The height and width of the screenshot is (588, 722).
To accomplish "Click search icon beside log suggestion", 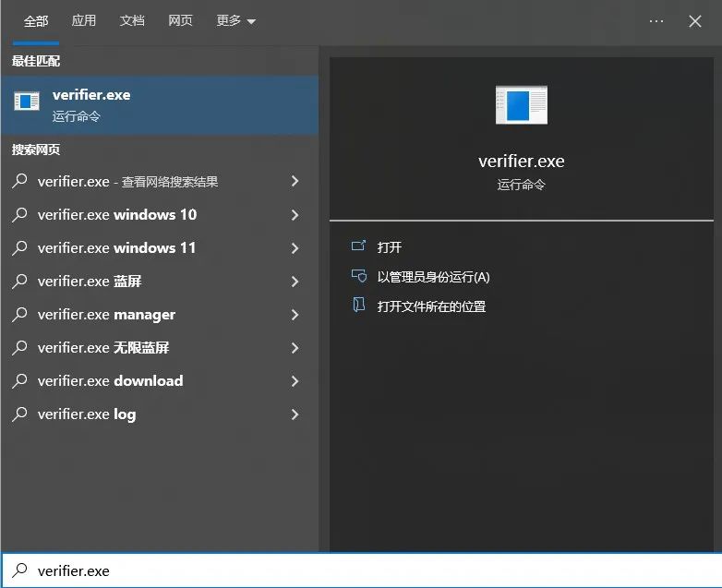I will [x=19, y=414].
